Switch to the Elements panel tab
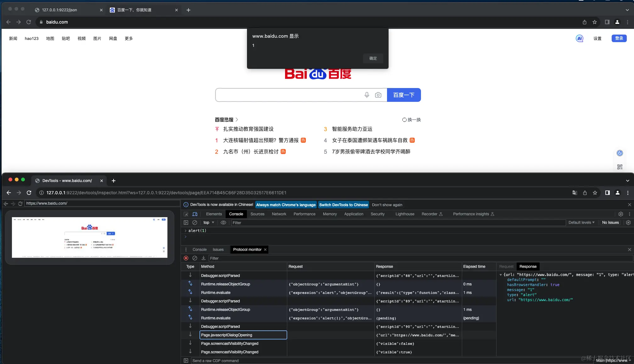This screenshot has height=364, width=634. 214,214
